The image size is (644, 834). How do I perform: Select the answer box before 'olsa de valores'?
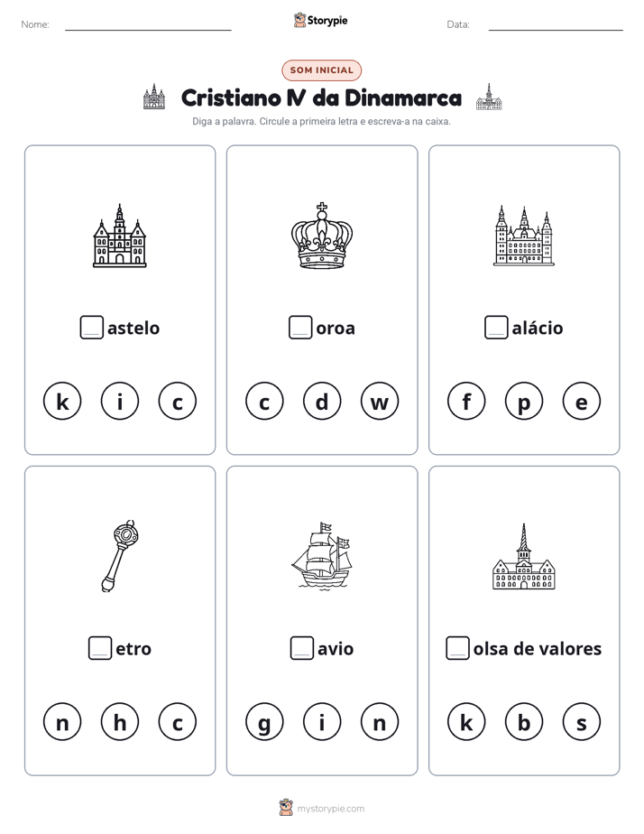[457, 648]
